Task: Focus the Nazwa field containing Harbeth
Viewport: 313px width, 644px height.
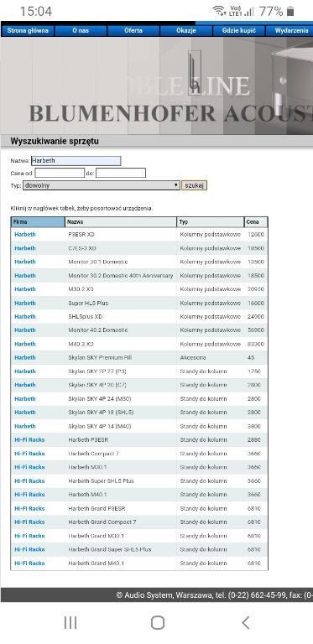Action: (76, 161)
